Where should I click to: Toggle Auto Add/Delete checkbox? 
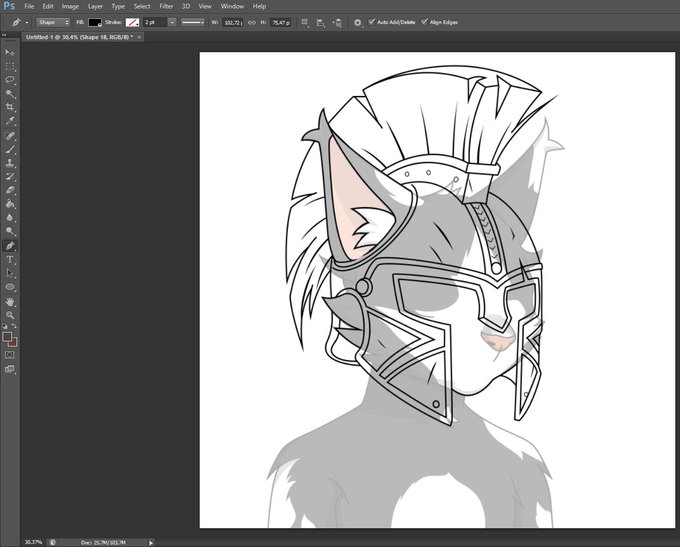372,22
